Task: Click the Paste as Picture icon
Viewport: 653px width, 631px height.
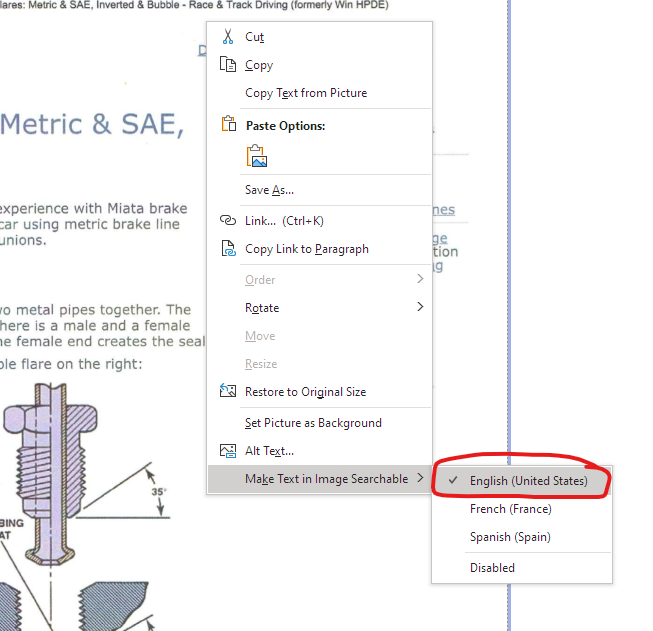Action: click(258, 157)
